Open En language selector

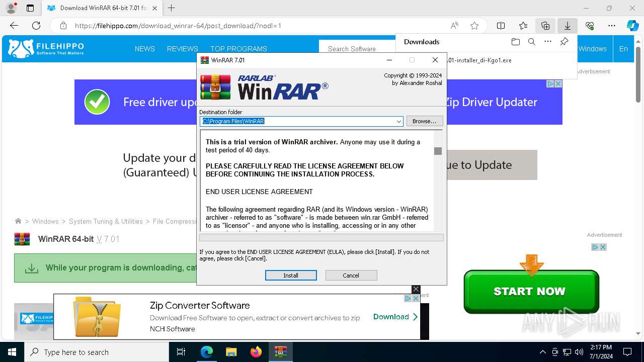pos(623,49)
